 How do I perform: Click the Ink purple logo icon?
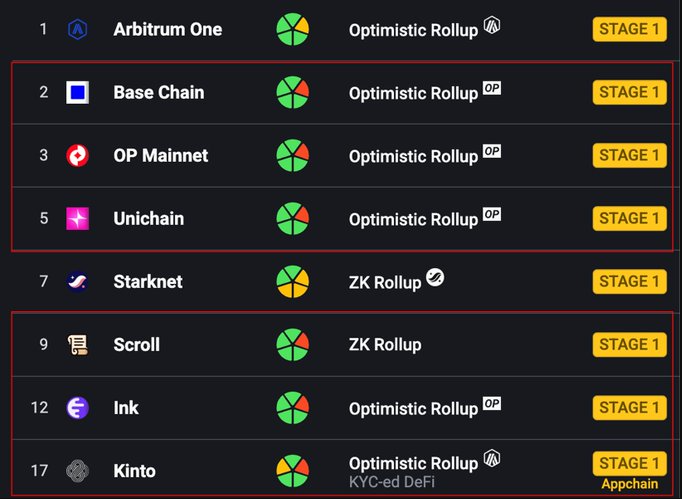77,408
